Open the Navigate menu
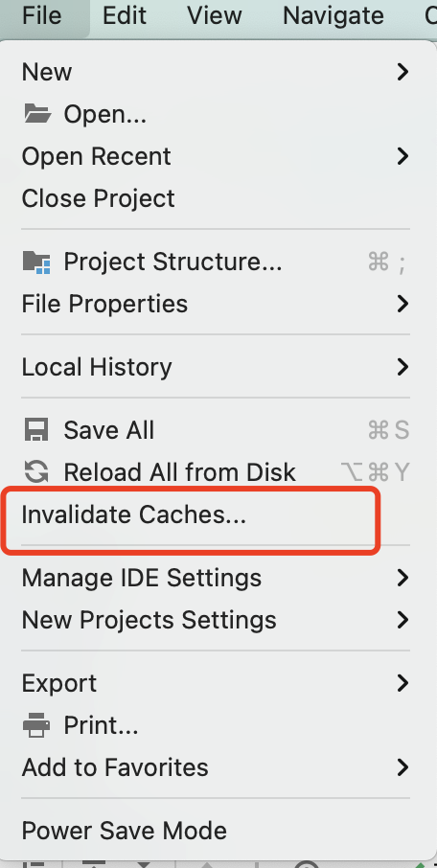Screen dimensions: 437x868 [333, 15]
